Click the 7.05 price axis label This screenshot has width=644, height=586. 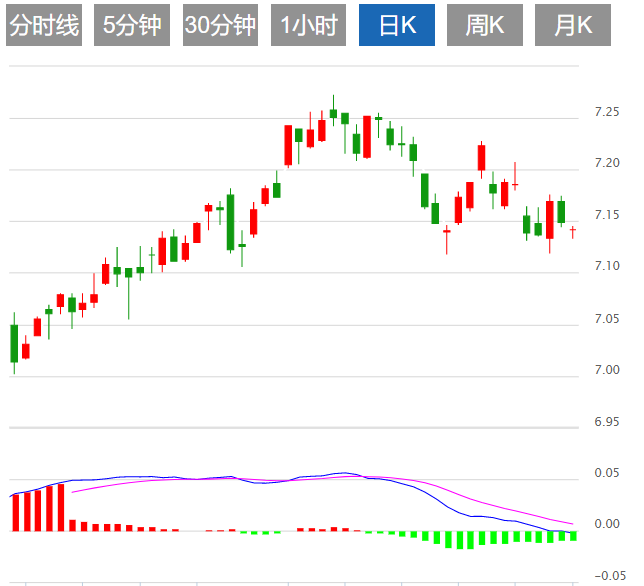pyautogui.click(x=607, y=319)
